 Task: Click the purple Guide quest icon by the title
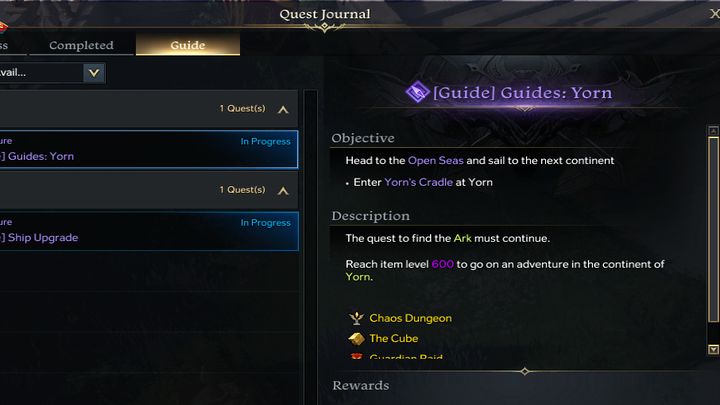coord(417,93)
